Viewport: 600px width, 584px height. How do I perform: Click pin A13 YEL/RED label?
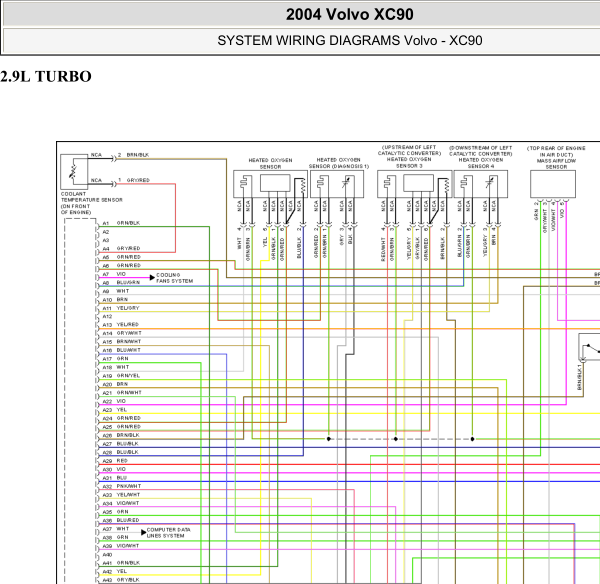[x=120, y=325]
